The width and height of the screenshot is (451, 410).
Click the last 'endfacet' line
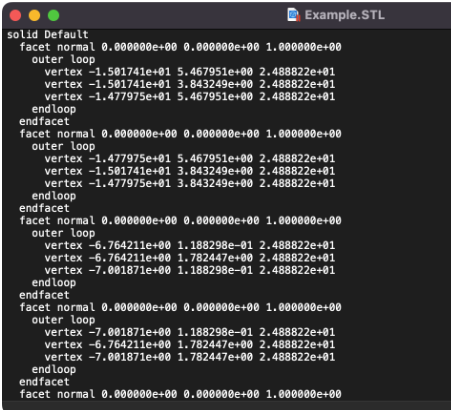pos(44,382)
